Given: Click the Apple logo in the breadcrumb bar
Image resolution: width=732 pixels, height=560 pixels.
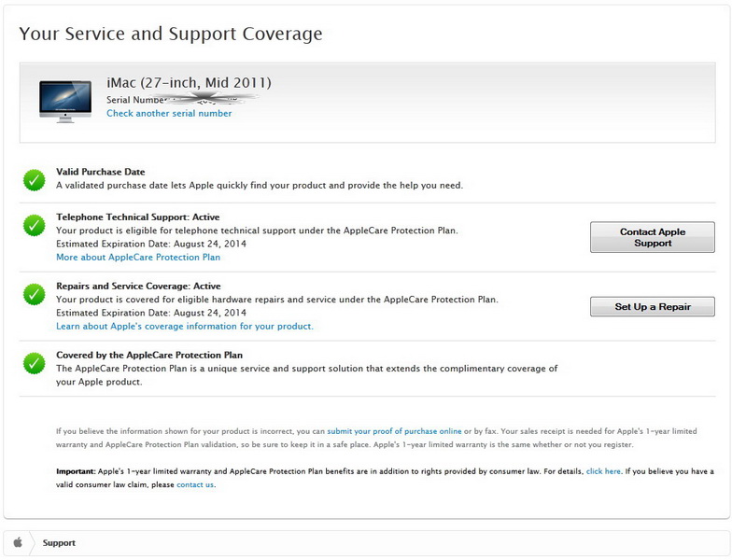Looking at the screenshot, I should 18,542.
